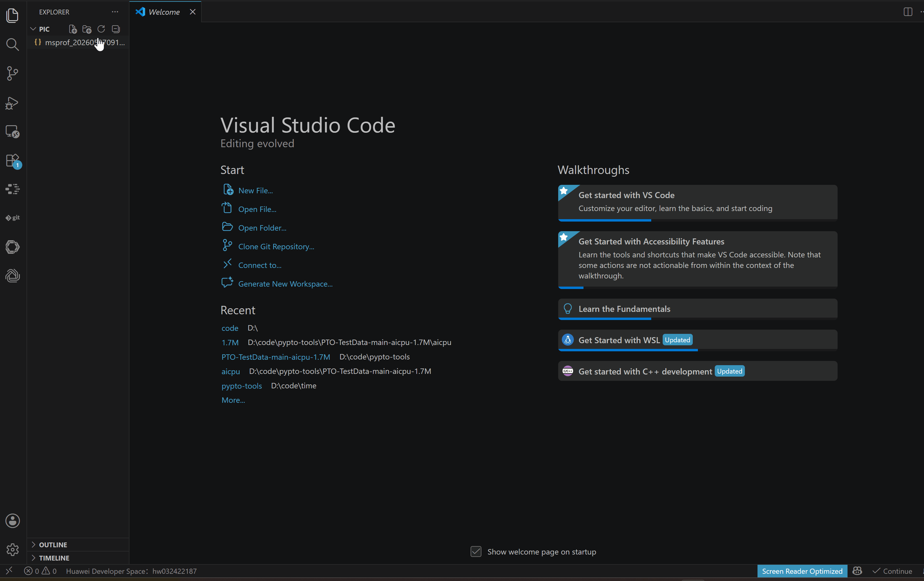Viewport: 924px width, 581px height.
Task: Show errors and warnings problems panel
Action: 40,571
